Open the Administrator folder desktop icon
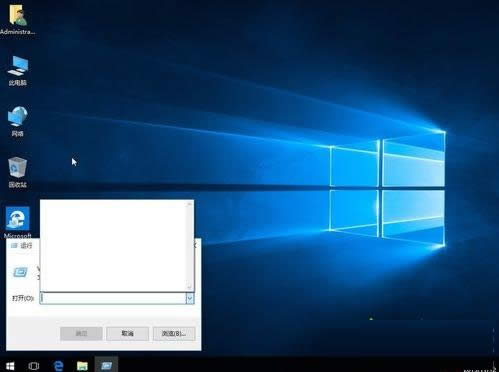Screen dimensions: 499x372 point(18,19)
